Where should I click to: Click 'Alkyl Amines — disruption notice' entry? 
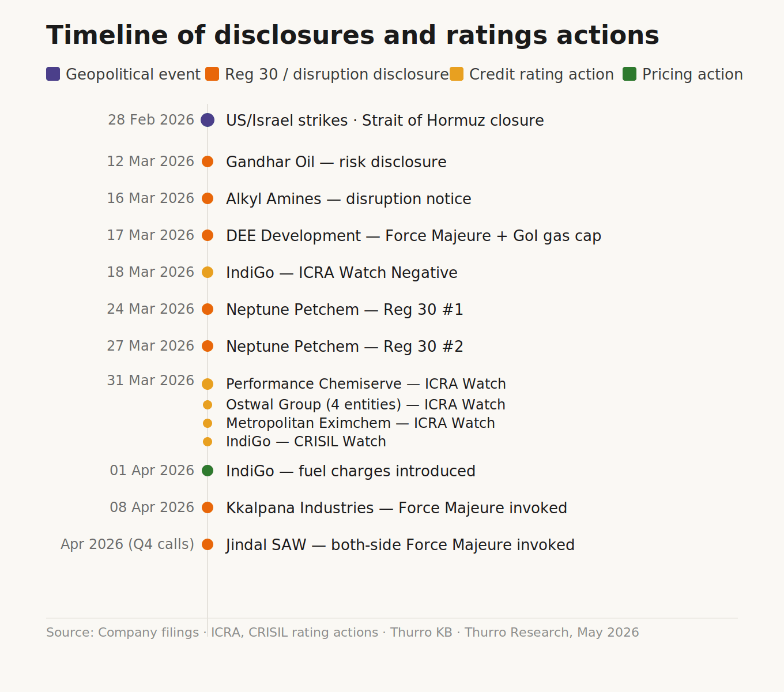click(x=349, y=199)
